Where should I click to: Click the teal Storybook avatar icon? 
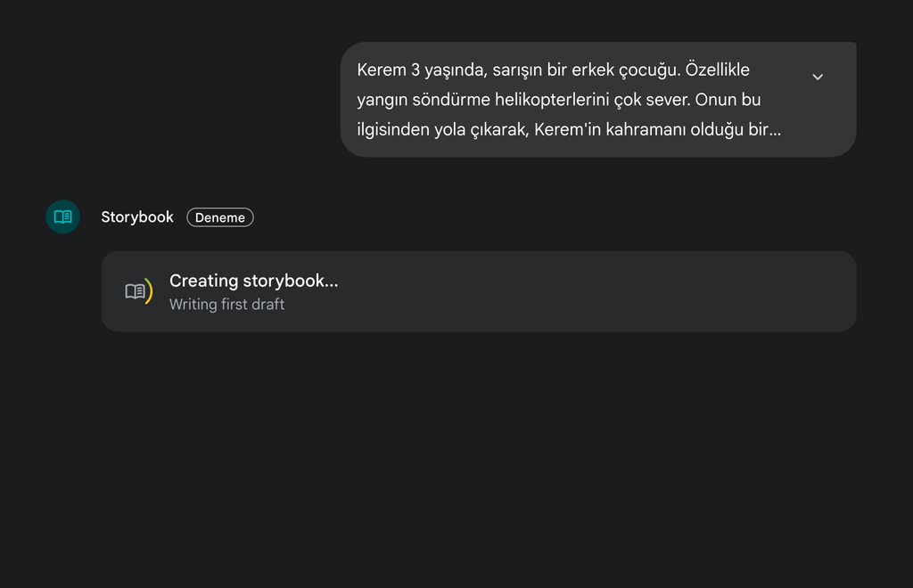(63, 217)
